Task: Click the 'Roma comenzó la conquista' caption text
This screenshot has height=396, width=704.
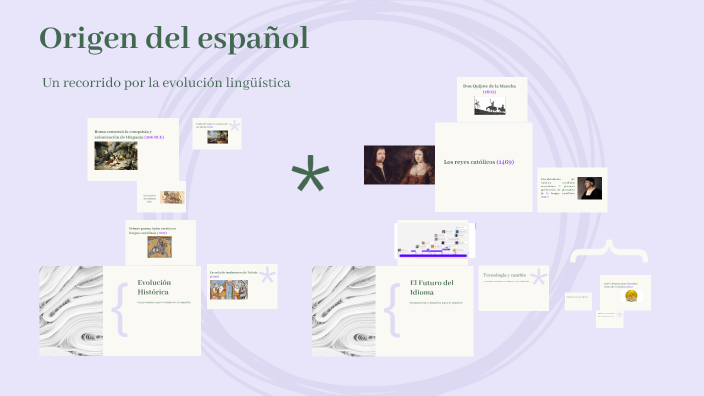Action: pyautogui.click(x=129, y=134)
